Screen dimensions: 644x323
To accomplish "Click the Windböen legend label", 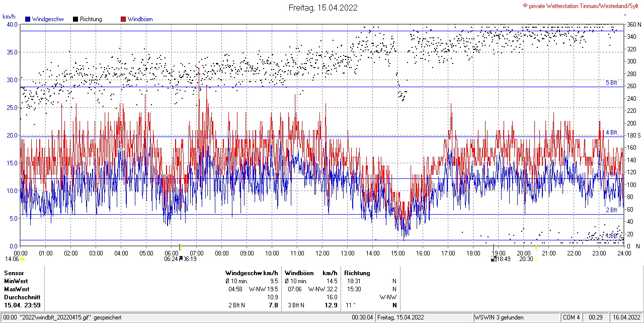I will (140, 19).
